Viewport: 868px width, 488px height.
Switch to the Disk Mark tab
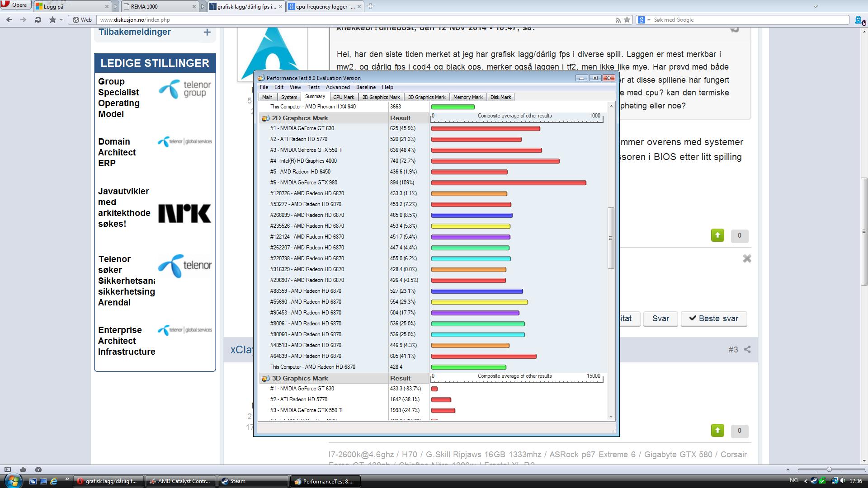pyautogui.click(x=500, y=97)
